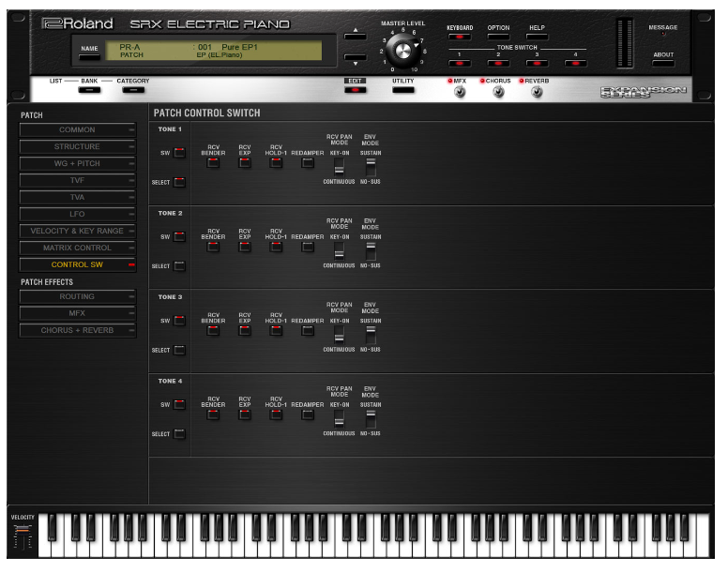The width and height of the screenshot is (728, 572).
Task: Toggle Tone 4 RCV EXP switch
Action: click(x=245, y=414)
